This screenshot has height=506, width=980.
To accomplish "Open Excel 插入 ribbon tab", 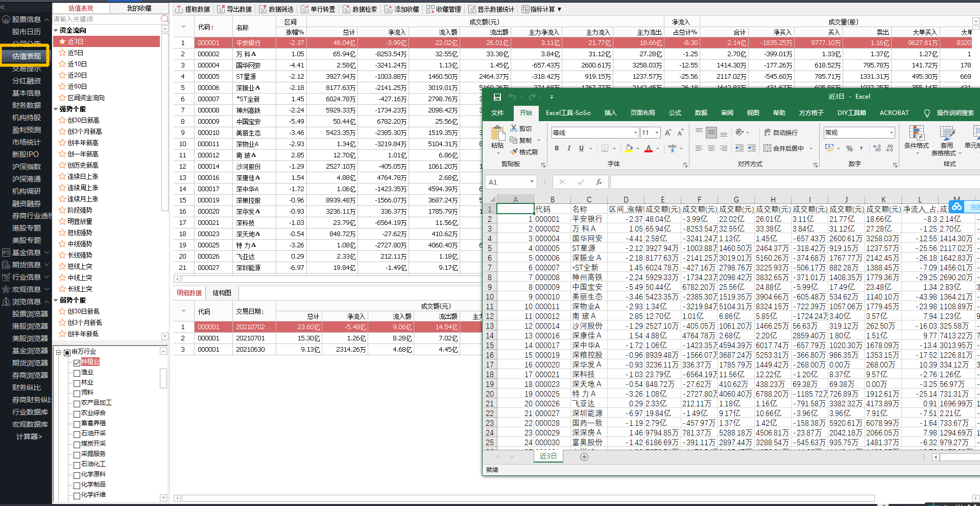I will tap(610, 113).
